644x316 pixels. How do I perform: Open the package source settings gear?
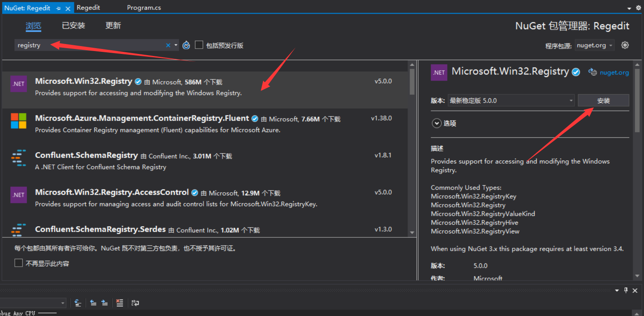pos(625,45)
